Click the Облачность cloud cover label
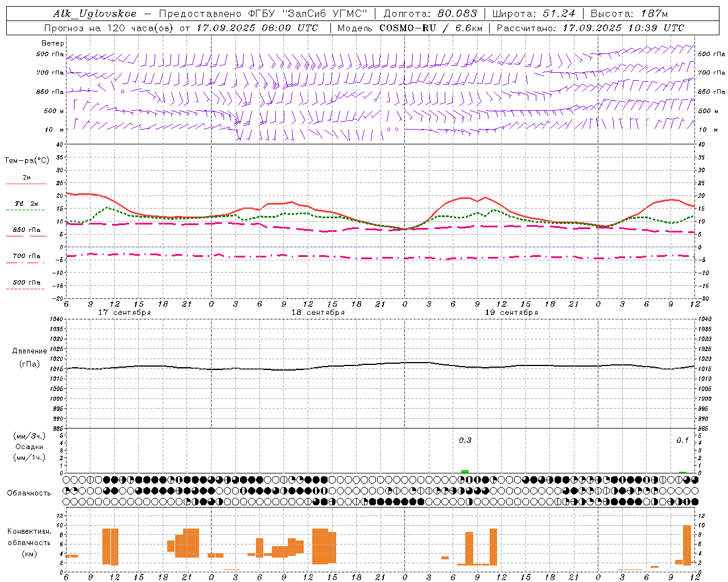 tap(29, 493)
